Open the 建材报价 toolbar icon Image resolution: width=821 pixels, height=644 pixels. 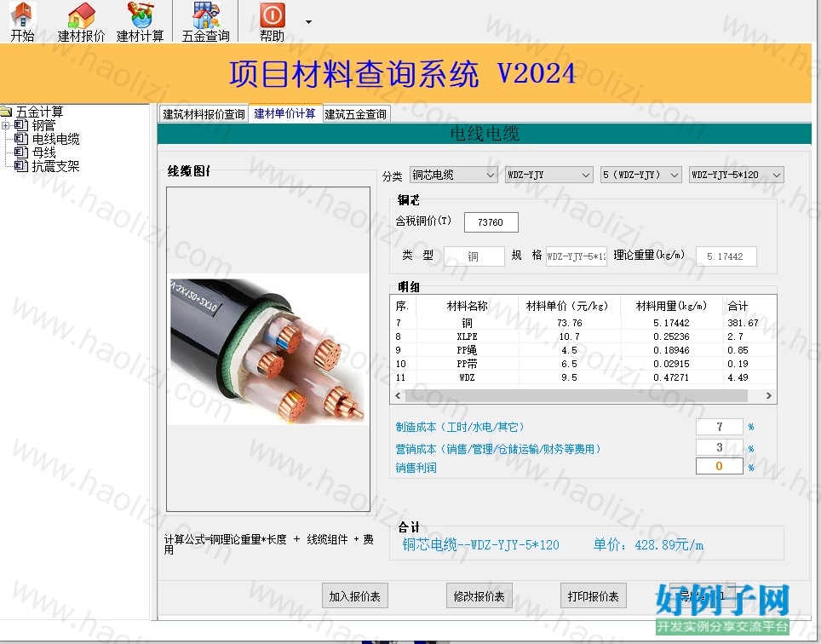tap(81, 21)
